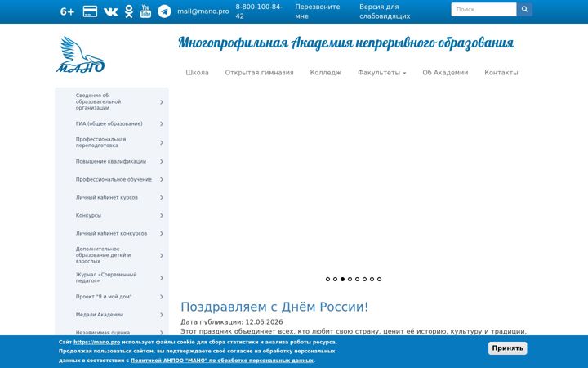Open the Открытая гимназия menu item

(259, 73)
